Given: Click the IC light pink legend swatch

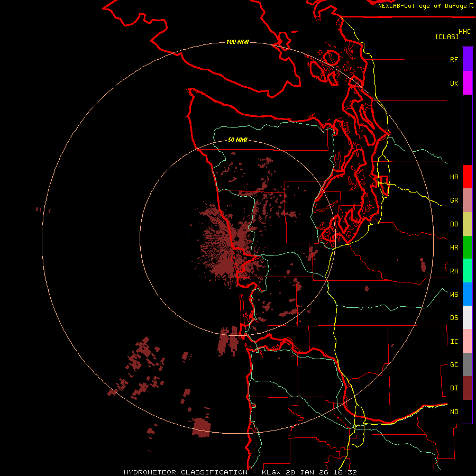Looking at the screenshot, I should (x=467, y=341).
